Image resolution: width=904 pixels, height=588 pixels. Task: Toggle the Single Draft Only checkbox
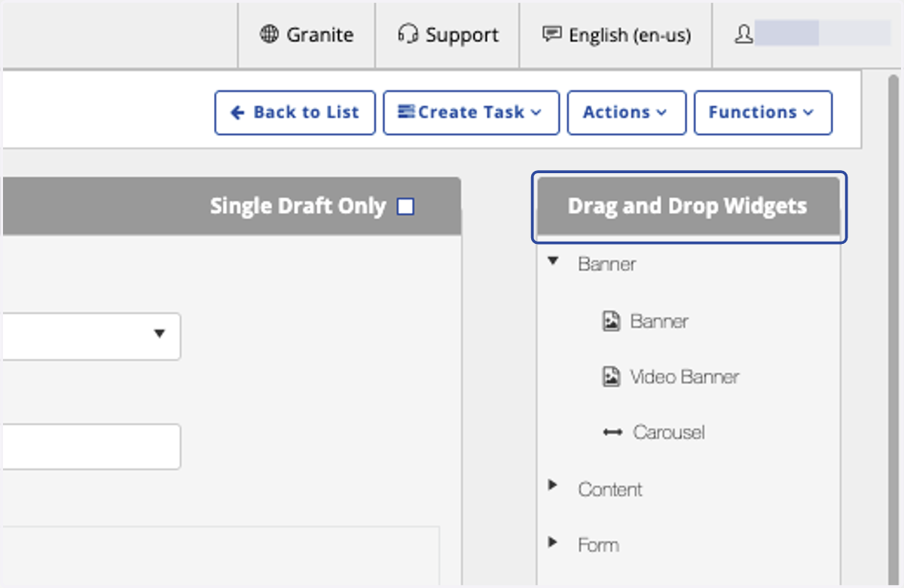pyautogui.click(x=405, y=206)
